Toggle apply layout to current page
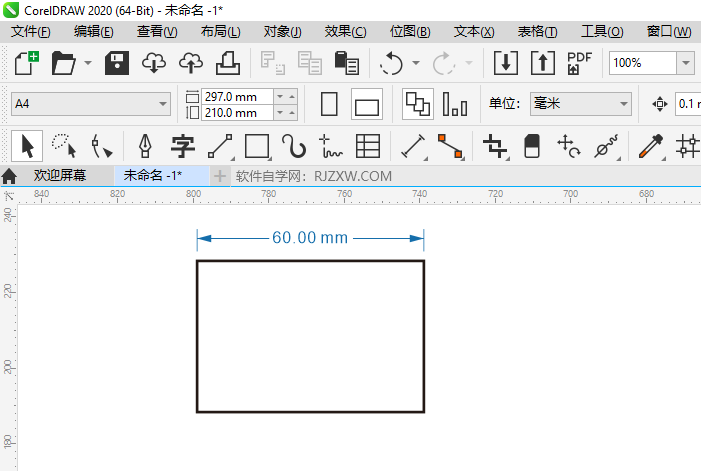Viewport: 701px width, 471px height. coord(455,104)
